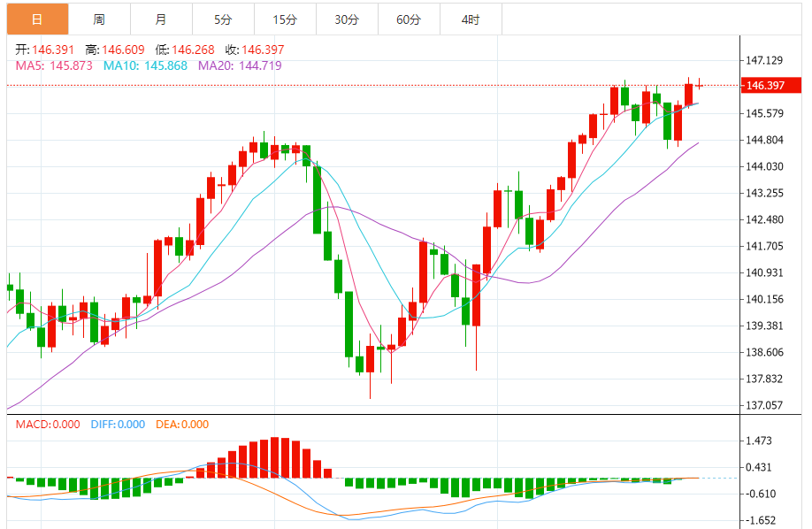Click the 140.156 price axis label

(764, 300)
